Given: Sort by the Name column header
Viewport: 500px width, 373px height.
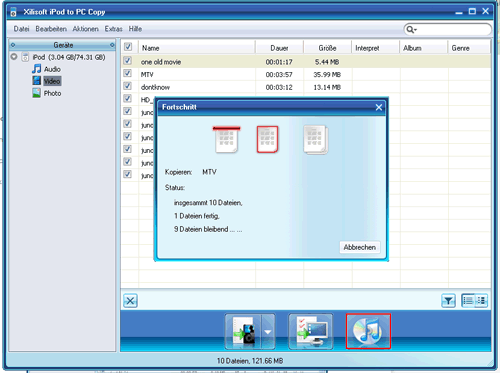Looking at the screenshot, I should pyautogui.click(x=197, y=48).
